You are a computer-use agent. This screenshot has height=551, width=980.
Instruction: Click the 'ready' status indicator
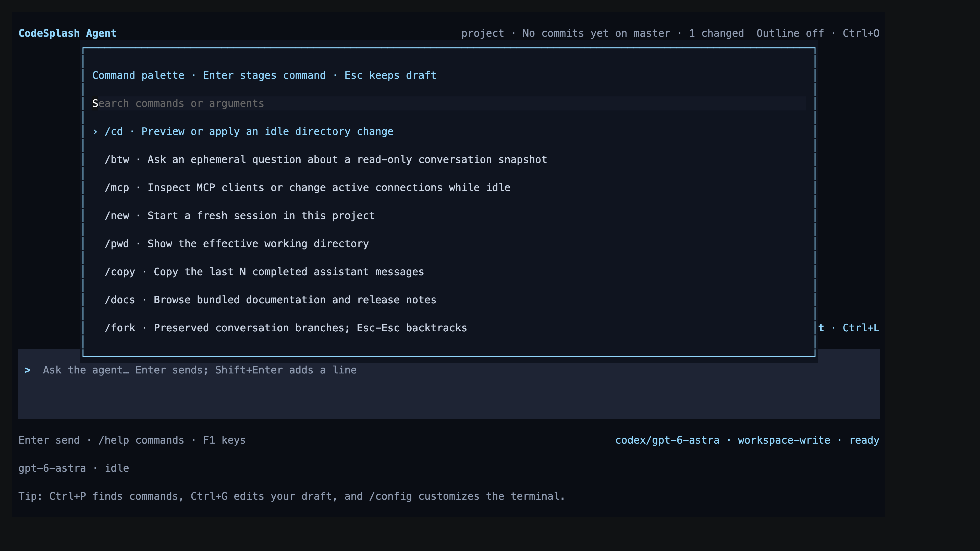864,440
